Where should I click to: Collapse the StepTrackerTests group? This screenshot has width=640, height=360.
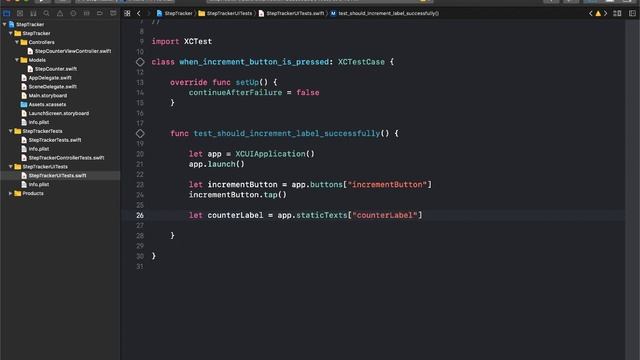(11, 131)
